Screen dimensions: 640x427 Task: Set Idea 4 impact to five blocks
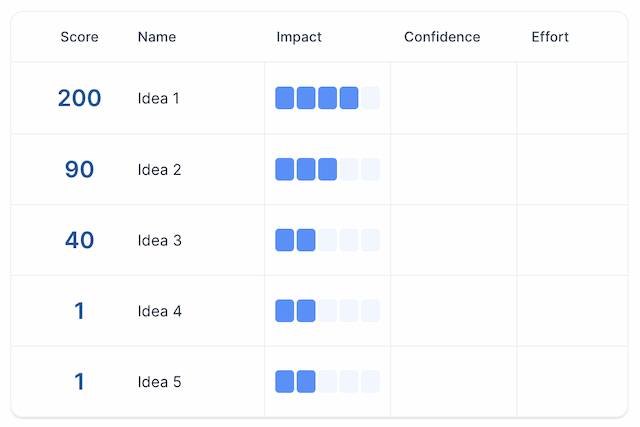click(x=370, y=311)
